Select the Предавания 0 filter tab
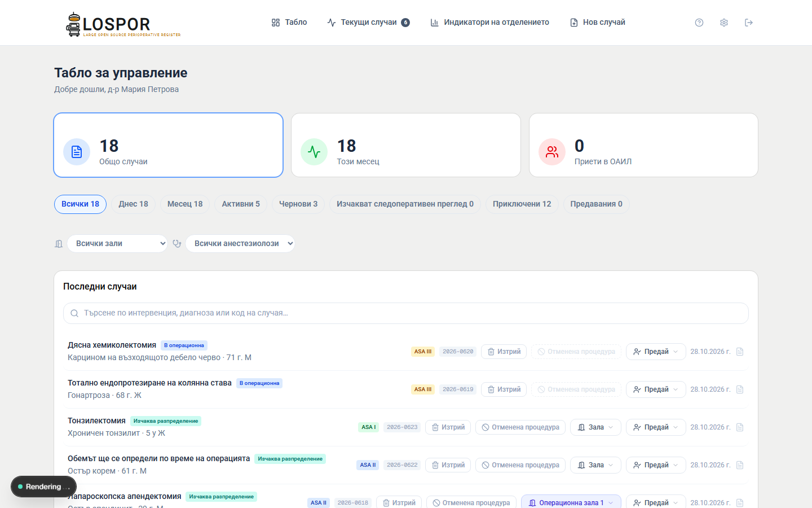The image size is (812, 508). pos(596,204)
